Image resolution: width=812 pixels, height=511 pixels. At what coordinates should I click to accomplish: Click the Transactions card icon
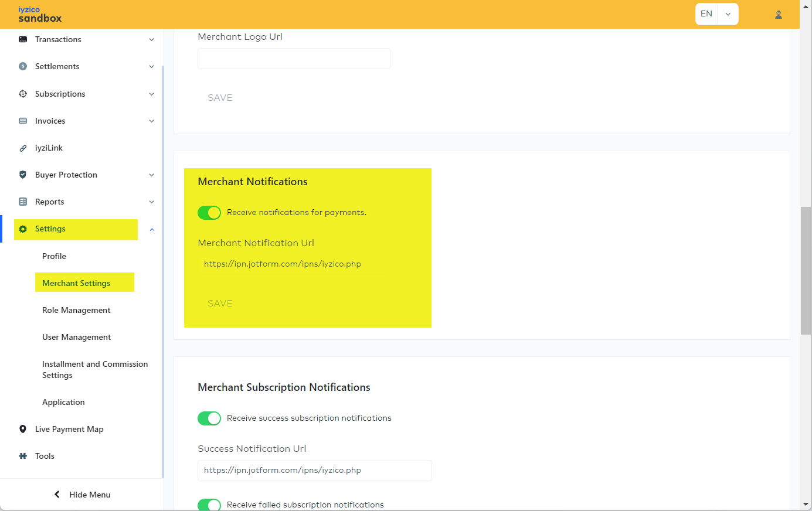point(23,39)
